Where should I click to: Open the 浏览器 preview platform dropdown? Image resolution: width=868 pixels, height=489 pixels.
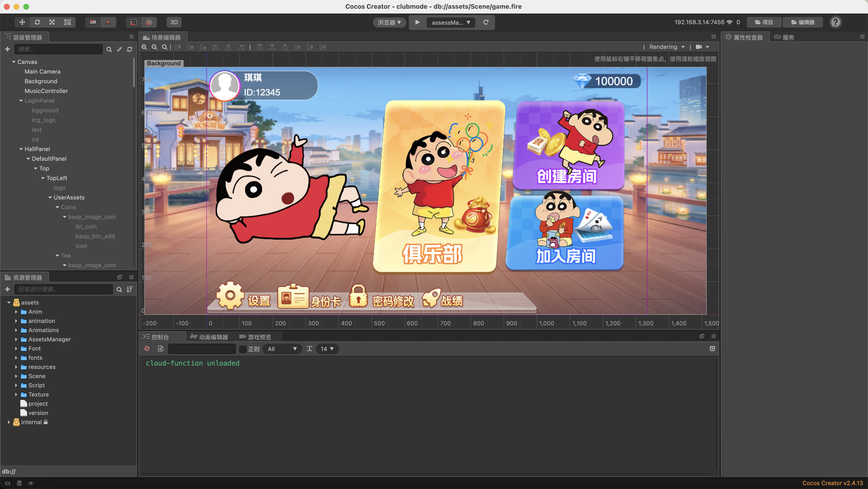[389, 22]
